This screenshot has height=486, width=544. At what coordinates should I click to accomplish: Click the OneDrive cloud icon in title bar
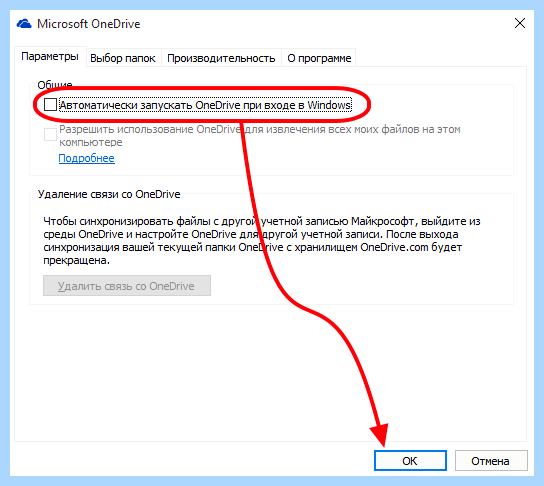(x=24, y=24)
